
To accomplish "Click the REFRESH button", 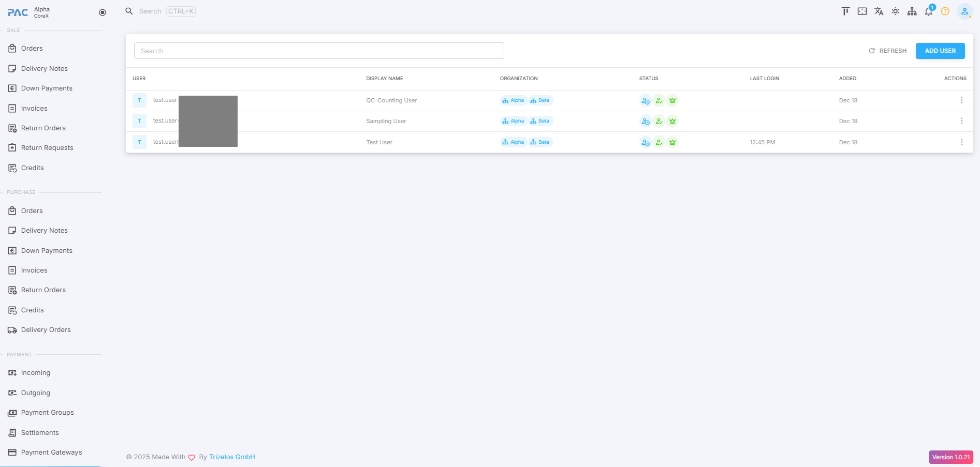I will click(888, 51).
